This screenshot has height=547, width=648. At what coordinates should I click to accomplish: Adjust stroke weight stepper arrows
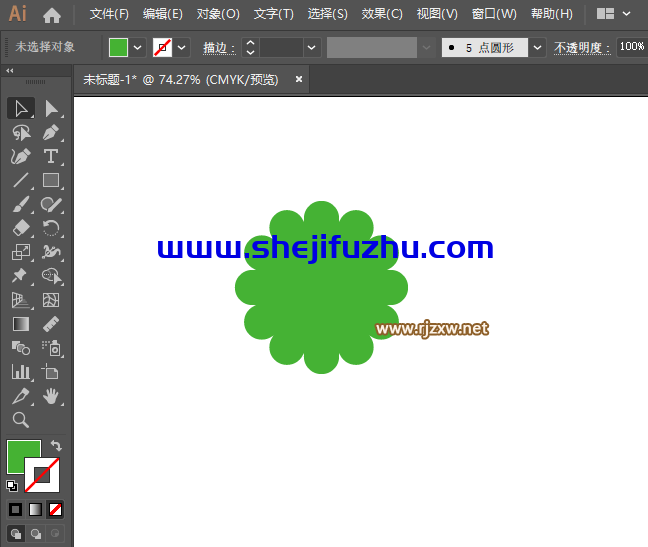[x=250, y=48]
